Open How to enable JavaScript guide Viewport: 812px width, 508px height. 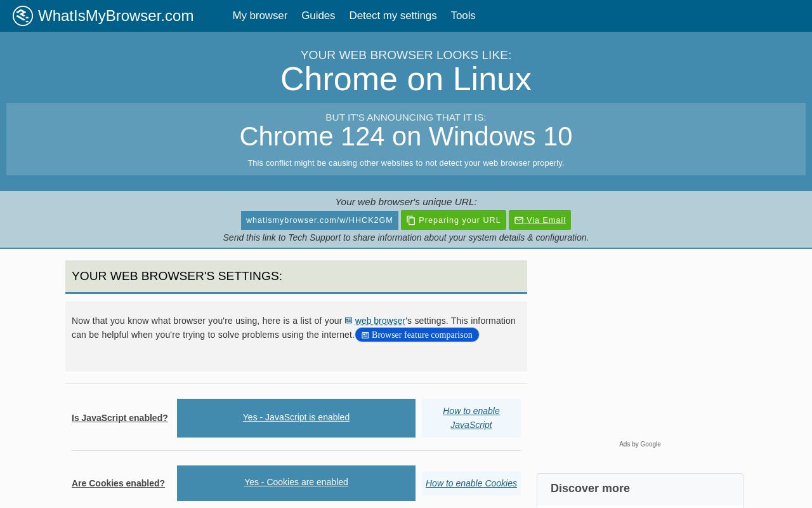point(471,418)
